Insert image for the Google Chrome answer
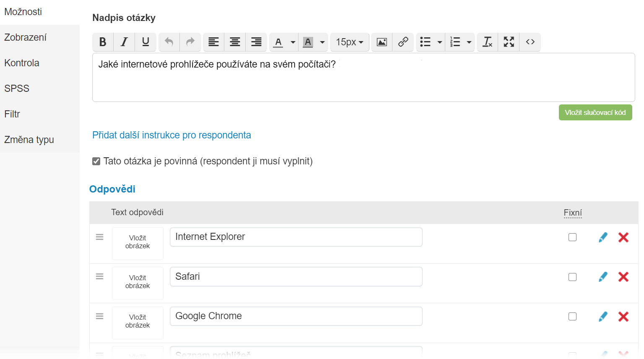This screenshot has height=359, width=644. point(138,323)
